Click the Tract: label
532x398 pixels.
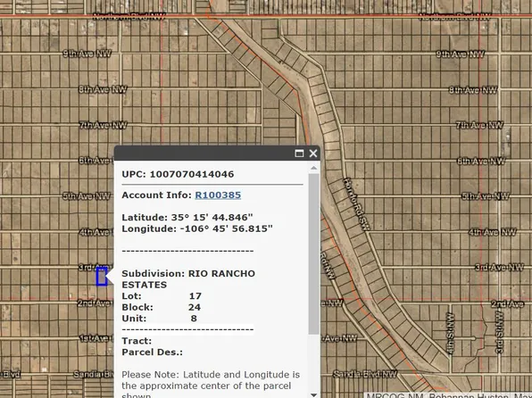pos(137,341)
